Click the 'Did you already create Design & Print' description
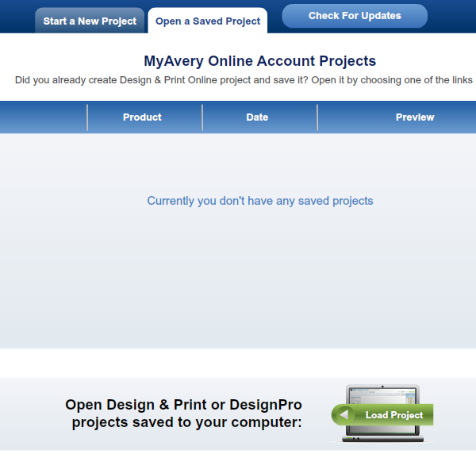Screen dimensions: 476x458 point(244,80)
